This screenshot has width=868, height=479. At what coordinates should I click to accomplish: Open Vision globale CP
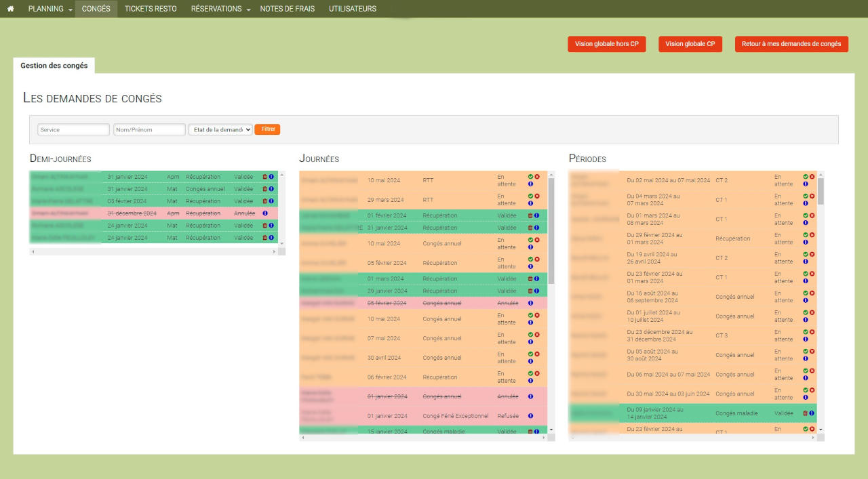click(x=690, y=44)
